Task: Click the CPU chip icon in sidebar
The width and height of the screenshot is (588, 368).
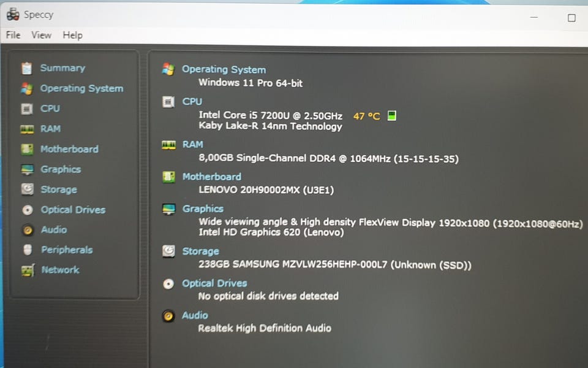Action: (26, 109)
